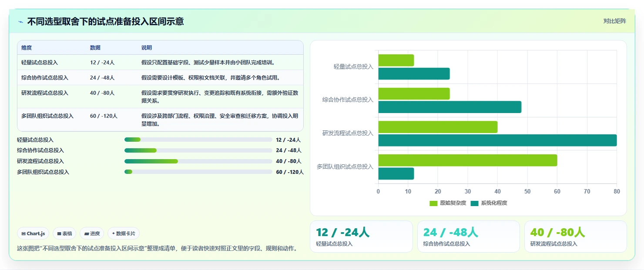Click table value 12 / -24人
The width and height of the screenshot is (644, 270).
[x=102, y=63]
